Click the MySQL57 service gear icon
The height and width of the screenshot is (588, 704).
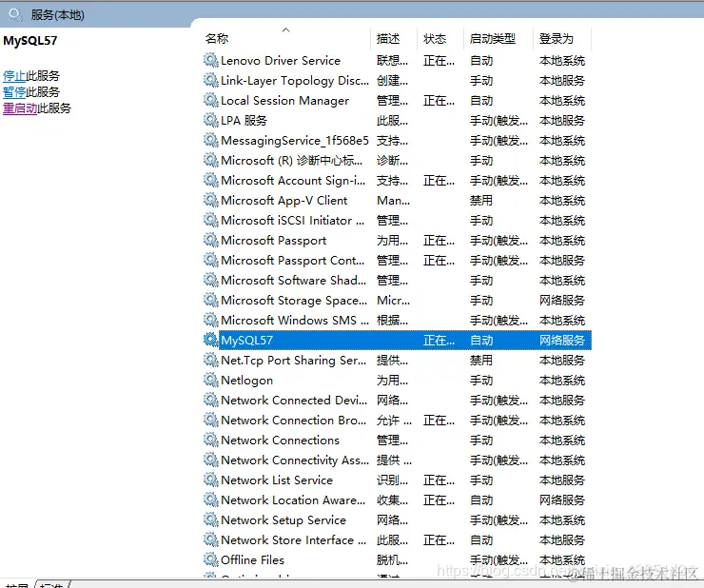pyautogui.click(x=210, y=340)
